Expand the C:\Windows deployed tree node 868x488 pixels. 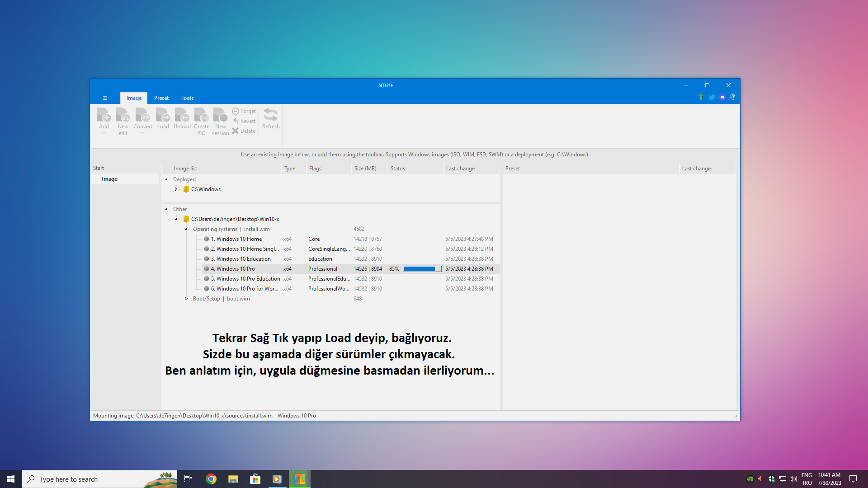(x=176, y=189)
